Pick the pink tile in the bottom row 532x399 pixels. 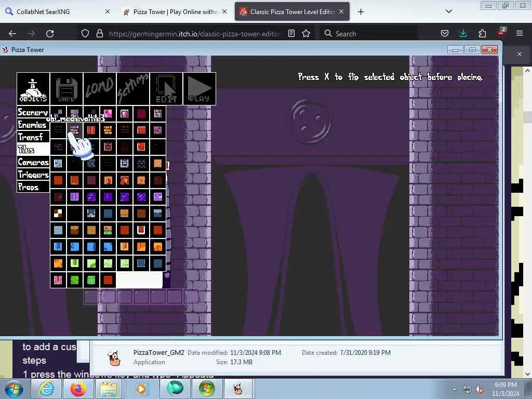(x=58, y=280)
